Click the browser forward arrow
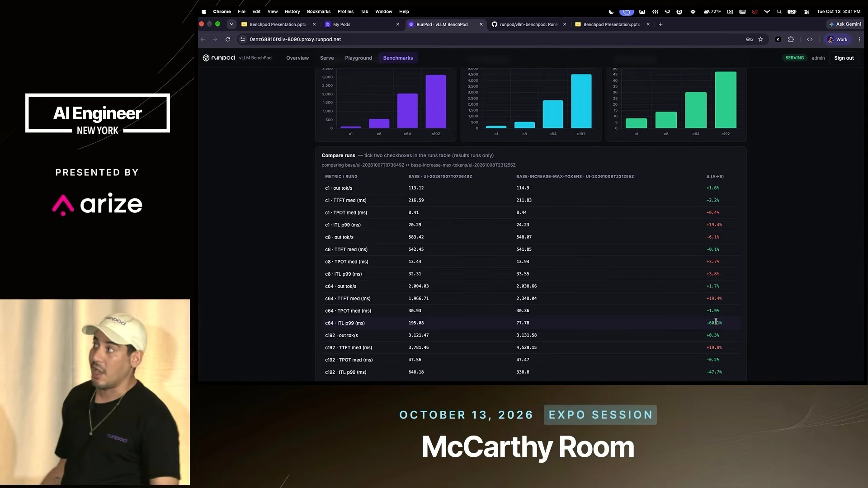 (215, 39)
